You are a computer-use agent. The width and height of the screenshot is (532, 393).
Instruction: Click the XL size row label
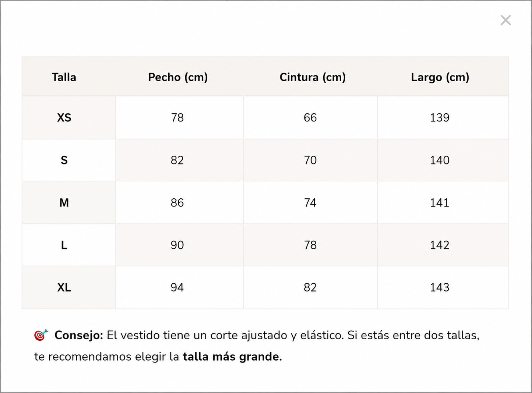64,287
